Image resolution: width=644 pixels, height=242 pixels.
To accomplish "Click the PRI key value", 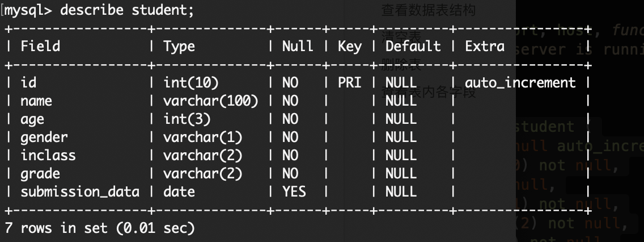I will [x=350, y=82].
